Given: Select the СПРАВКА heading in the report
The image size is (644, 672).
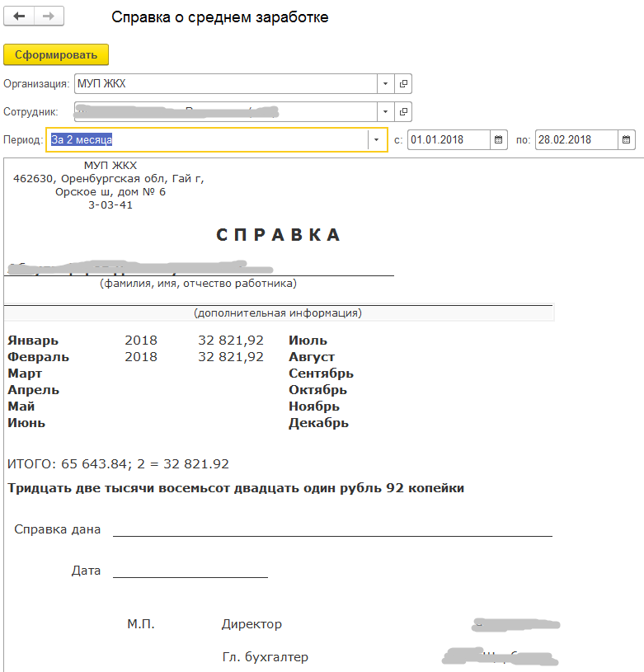Looking at the screenshot, I should [279, 235].
